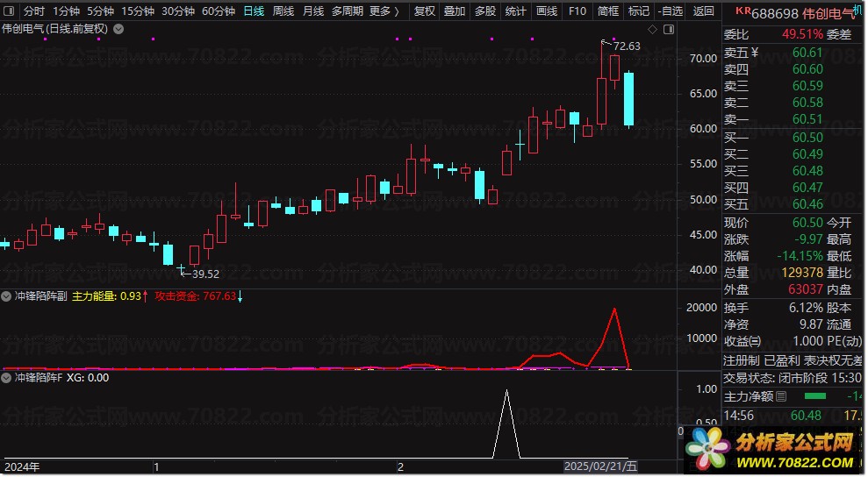Open the 复权 adjustment menu
The image size is (868, 477).
[425, 11]
